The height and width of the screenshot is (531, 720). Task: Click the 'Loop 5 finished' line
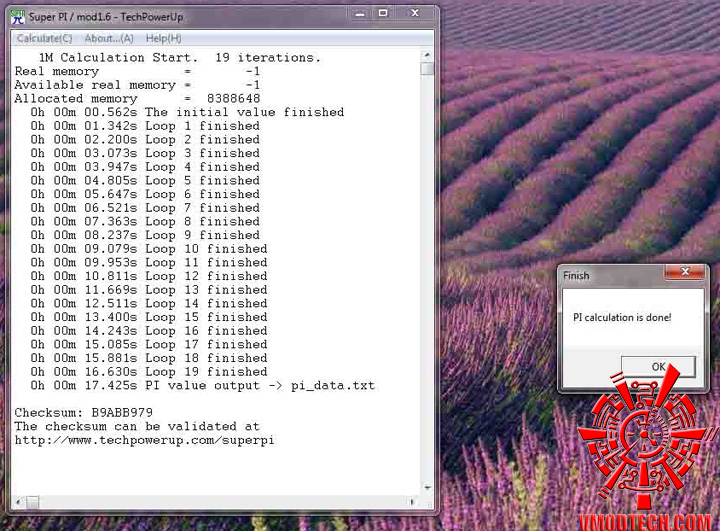pos(145,181)
